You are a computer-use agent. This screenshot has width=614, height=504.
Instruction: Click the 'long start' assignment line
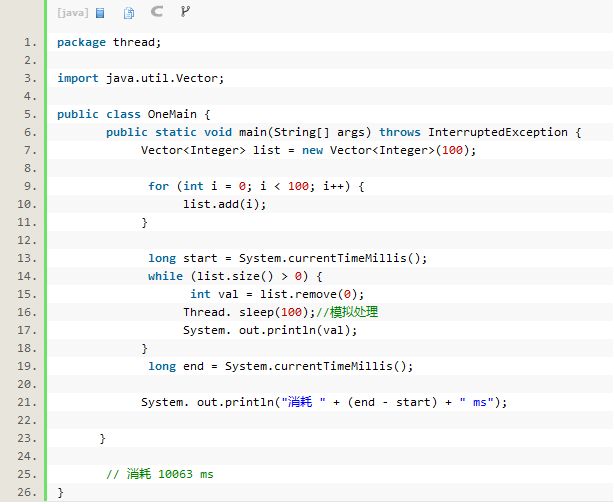click(287, 258)
